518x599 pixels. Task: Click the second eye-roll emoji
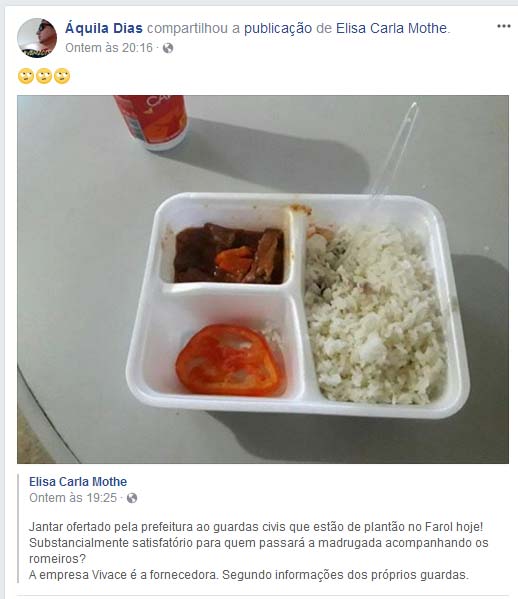[44, 76]
